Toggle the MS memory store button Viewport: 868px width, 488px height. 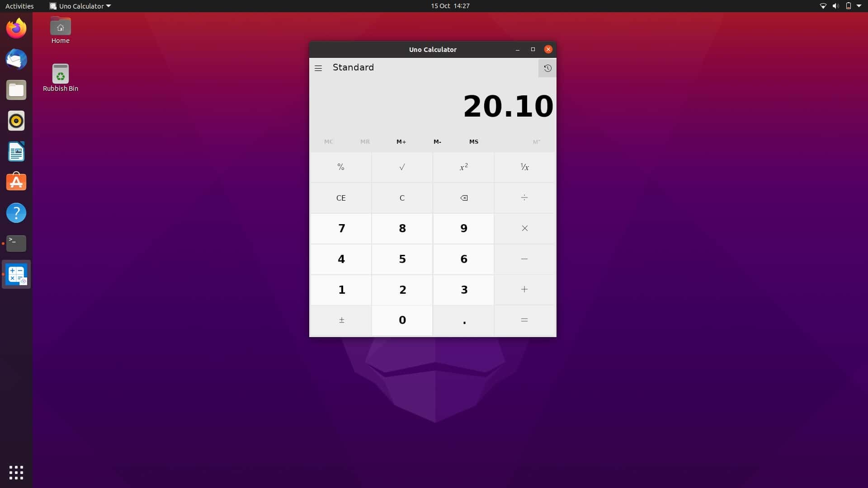click(x=473, y=141)
